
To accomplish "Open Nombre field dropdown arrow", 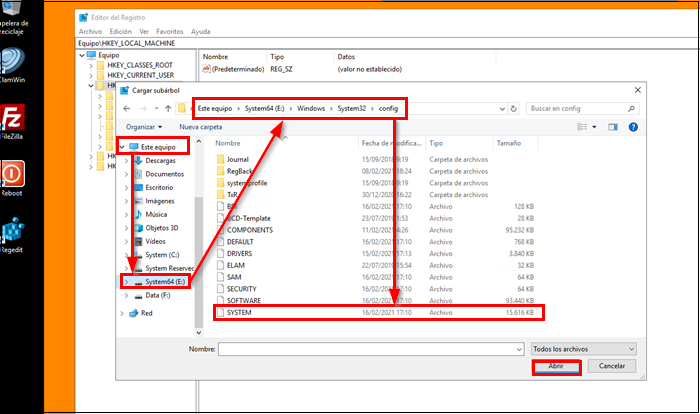I will point(519,349).
